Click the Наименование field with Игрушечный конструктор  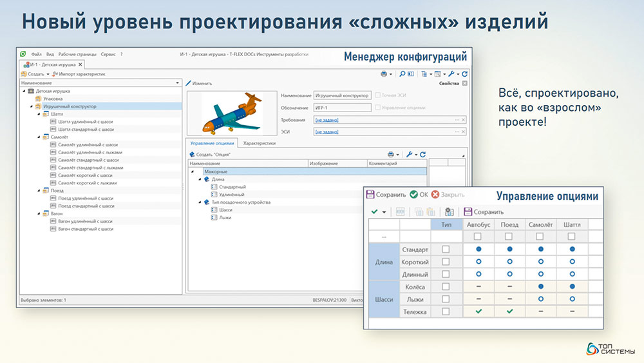click(x=342, y=95)
